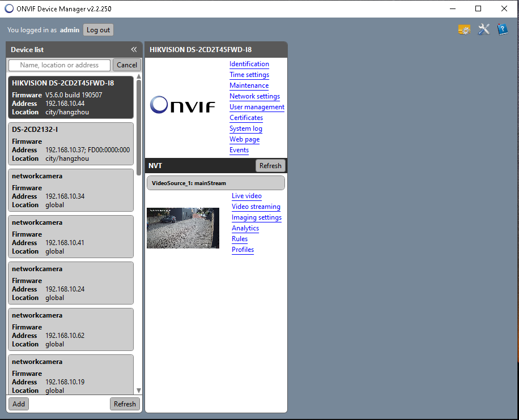The height and width of the screenshot is (420, 519).
Task: Open the Maintenance page
Action: click(x=249, y=85)
